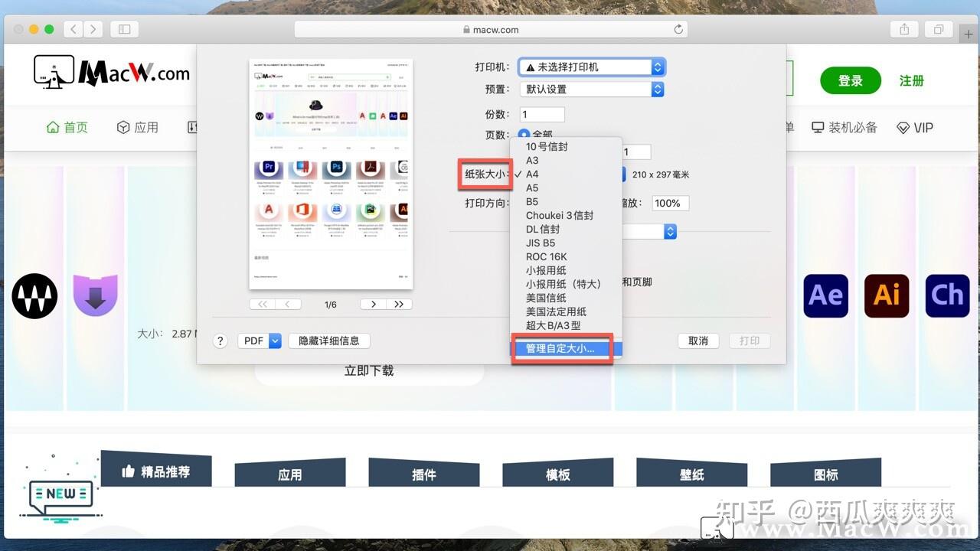Toggle 隐藏详细信息 in the print dialog
Viewport: 980px width, 551px height.
[x=329, y=341]
